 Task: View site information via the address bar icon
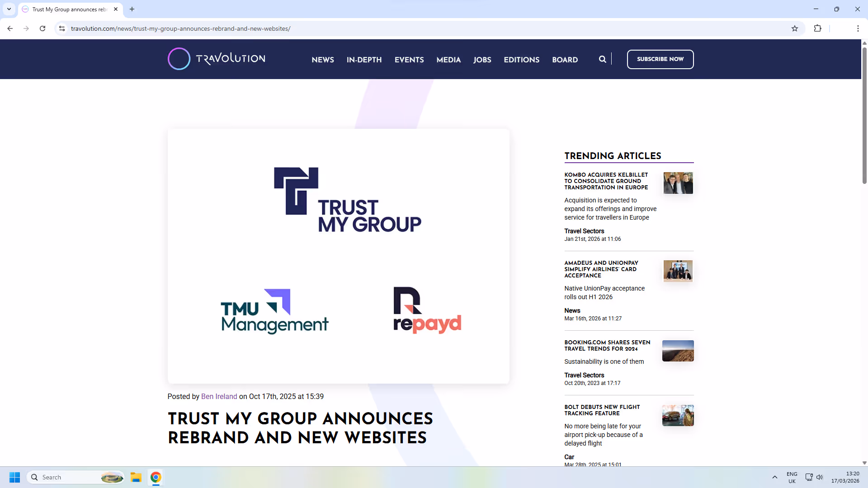[61, 28]
